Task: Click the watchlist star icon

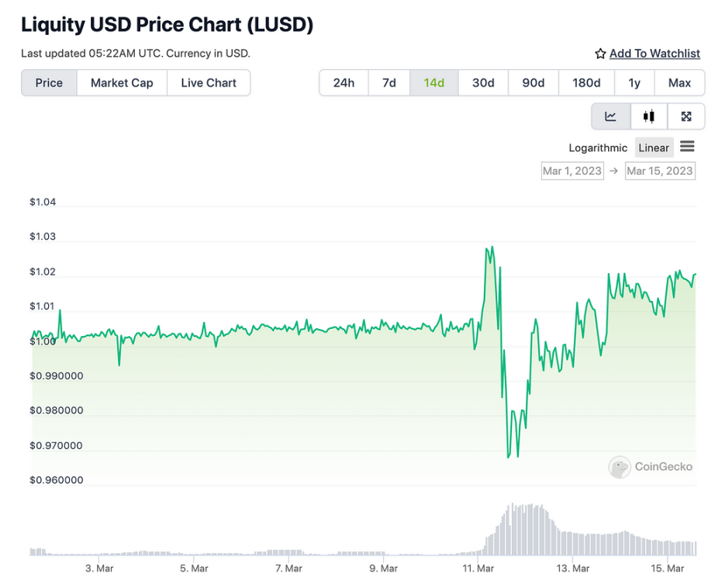Action: click(599, 54)
